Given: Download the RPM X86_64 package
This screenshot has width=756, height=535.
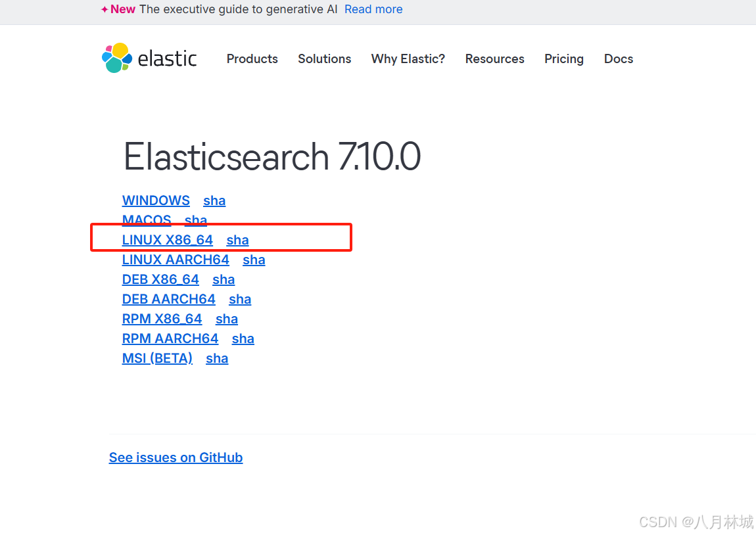Looking at the screenshot, I should pos(162,319).
